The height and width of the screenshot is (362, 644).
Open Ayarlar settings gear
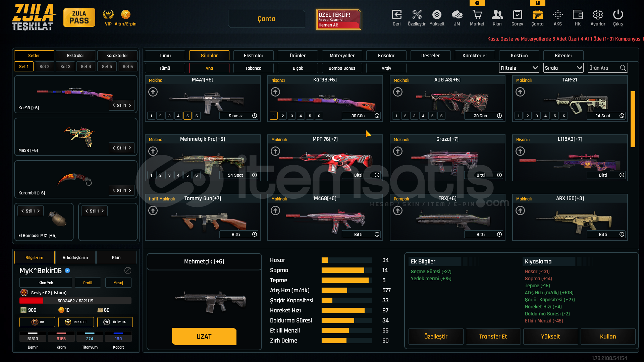point(598,15)
